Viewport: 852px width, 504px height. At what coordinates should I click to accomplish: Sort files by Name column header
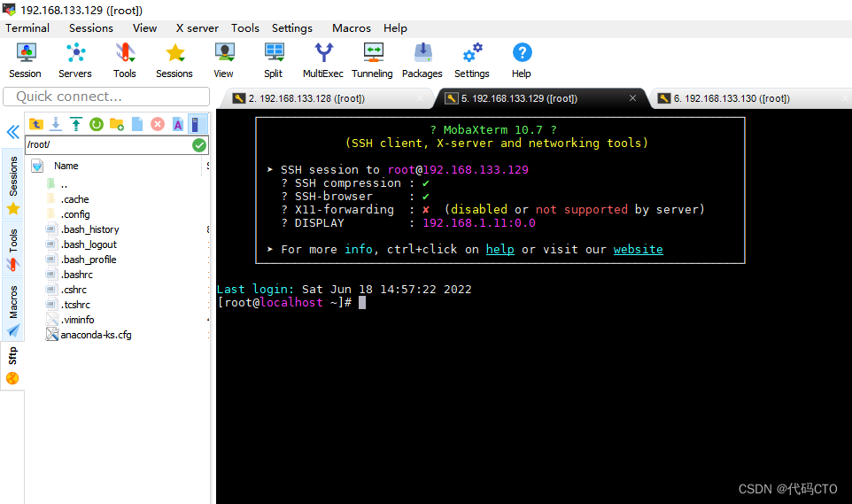(66, 166)
